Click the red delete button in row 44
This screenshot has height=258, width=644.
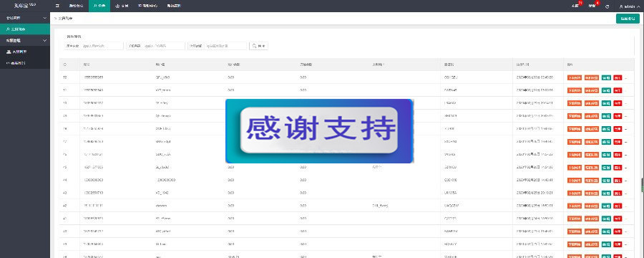(618, 180)
